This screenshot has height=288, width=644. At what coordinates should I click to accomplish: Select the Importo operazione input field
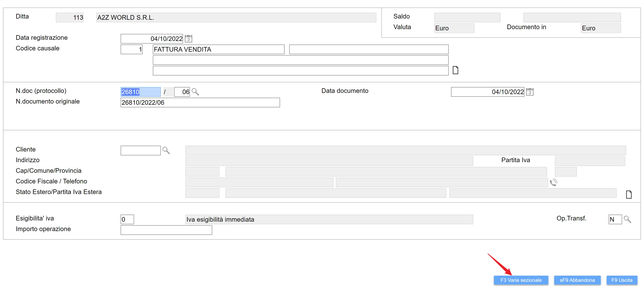[x=166, y=230]
